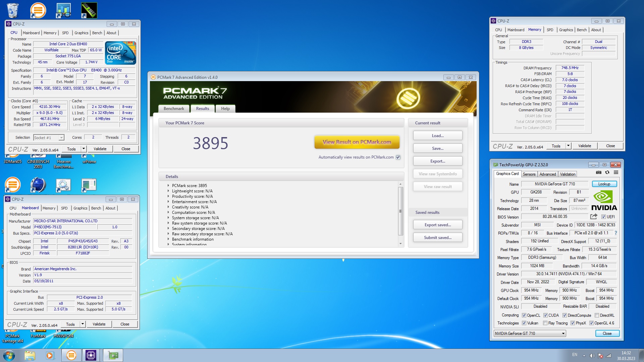Open media player taskbar icon
This screenshot has width=644, height=362.
tap(50, 355)
